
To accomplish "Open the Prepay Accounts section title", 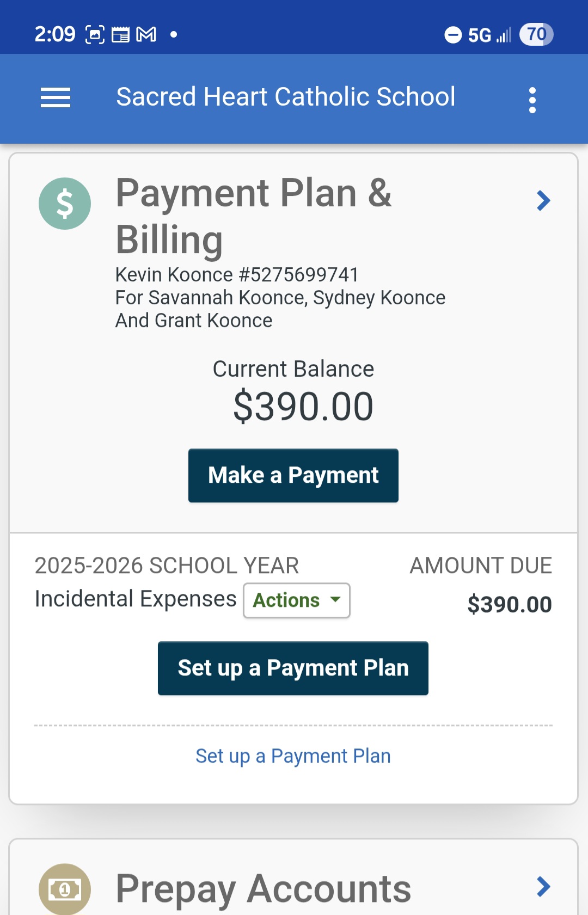I will click(264, 889).
